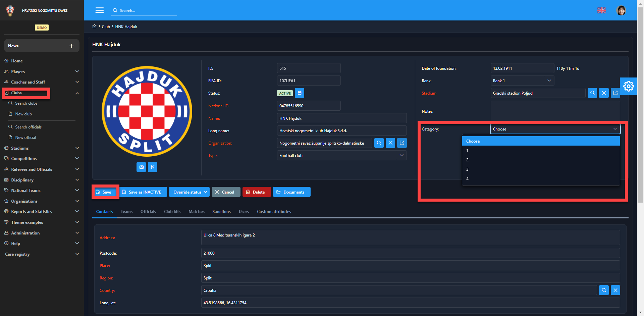
Task: Click the Save button
Action: (105, 192)
